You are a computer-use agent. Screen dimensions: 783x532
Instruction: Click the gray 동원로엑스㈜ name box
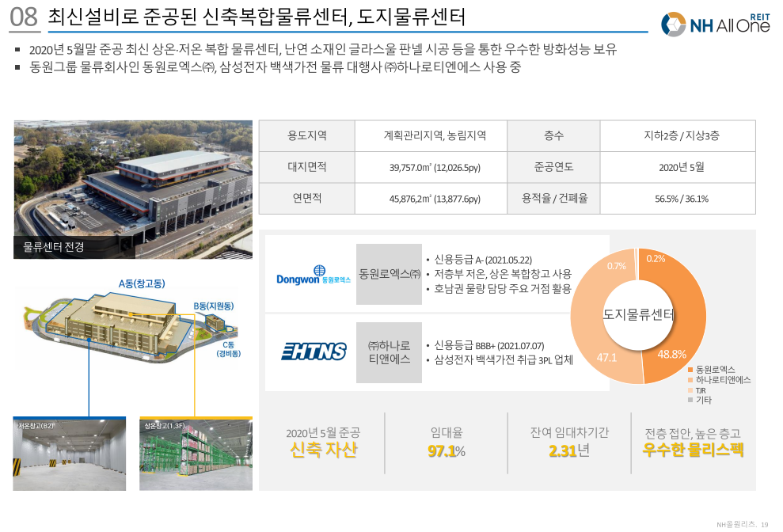pos(389,274)
